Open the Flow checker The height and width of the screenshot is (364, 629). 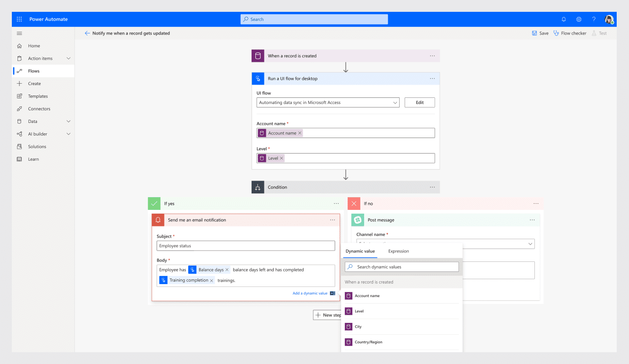point(570,33)
